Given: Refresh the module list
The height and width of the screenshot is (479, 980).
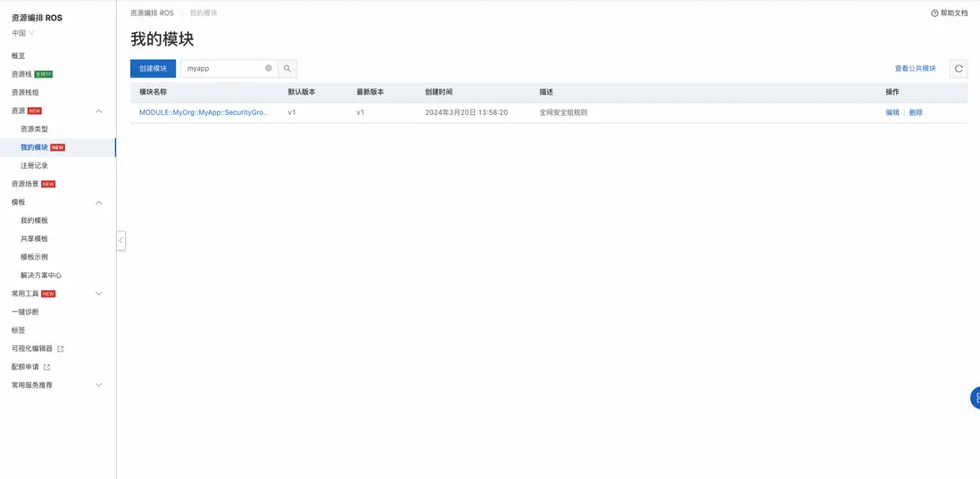Looking at the screenshot, I should 958,69.
